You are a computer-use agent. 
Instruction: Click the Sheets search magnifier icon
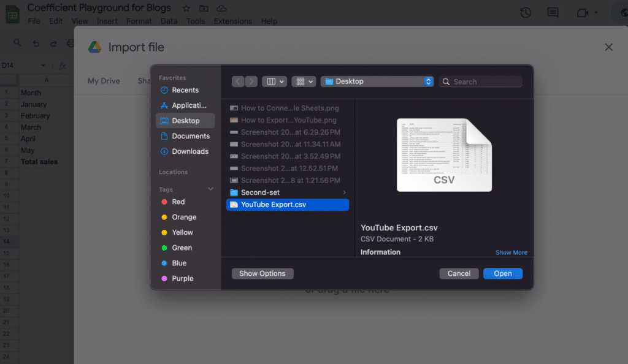[x=17, y=42]
